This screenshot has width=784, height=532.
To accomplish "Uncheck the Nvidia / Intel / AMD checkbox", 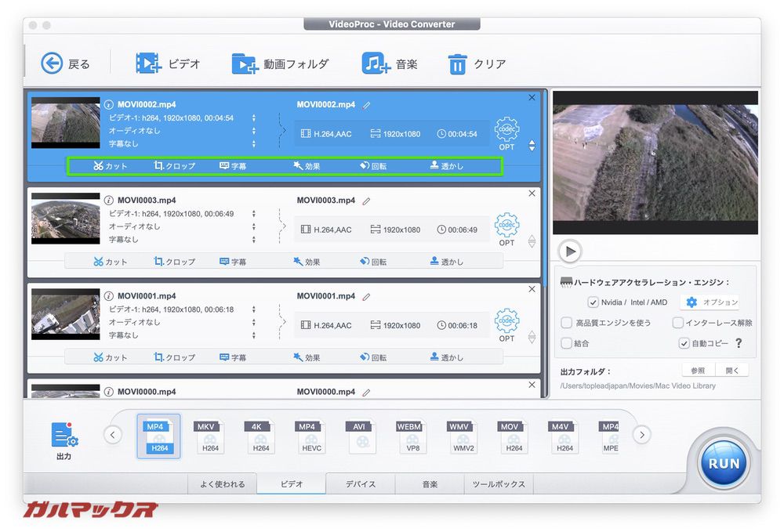I will 593,302.
